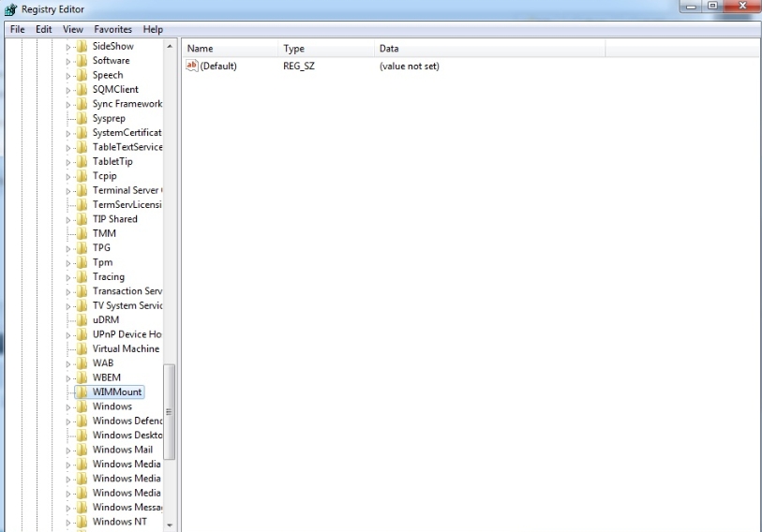Expand the Windows NT key
The width and height of the screenshot is (762, 532).
point(68,523)
